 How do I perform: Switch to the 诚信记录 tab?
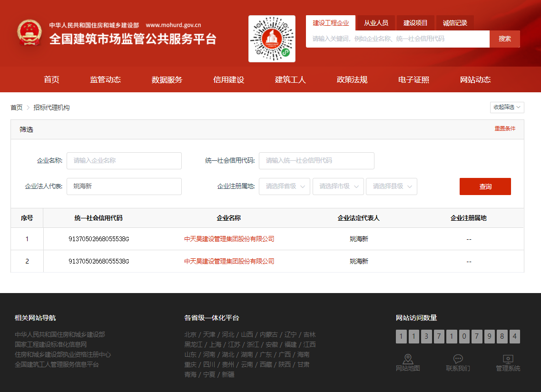[455, 23]
